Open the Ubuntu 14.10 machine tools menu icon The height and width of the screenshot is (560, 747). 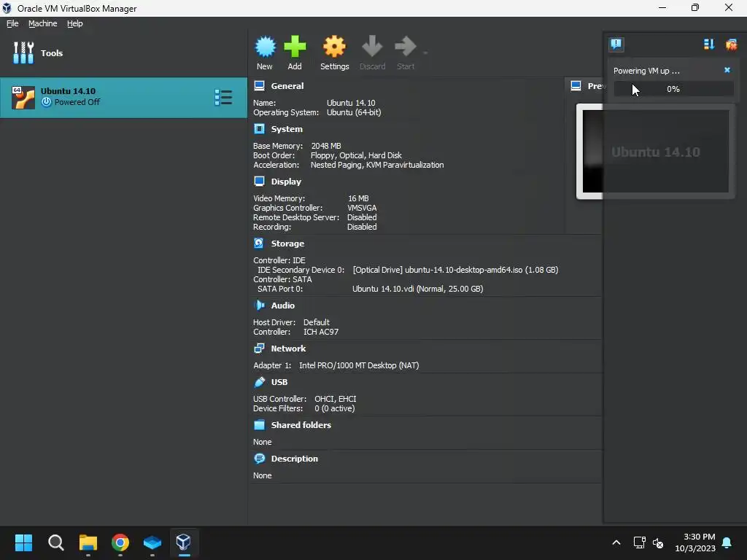tap(223, 97)
